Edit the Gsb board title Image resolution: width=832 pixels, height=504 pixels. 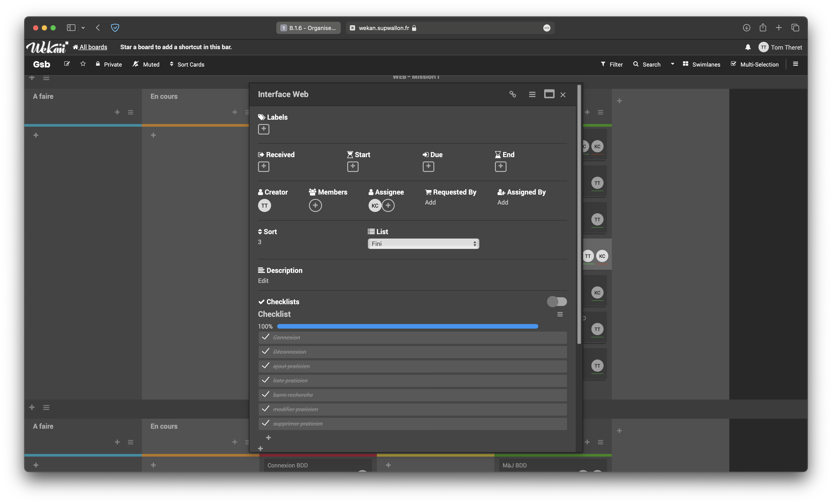tap(67, 64)
